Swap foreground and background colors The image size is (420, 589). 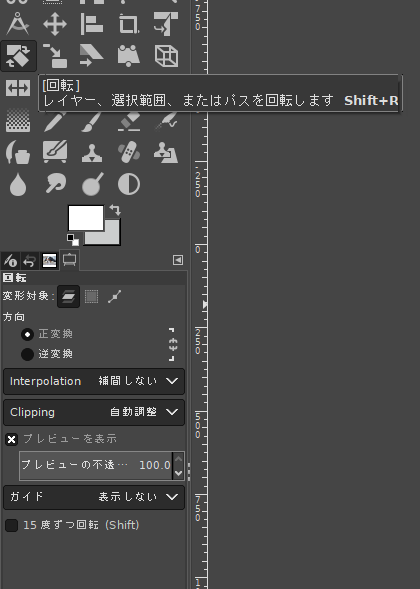point(115,210)
